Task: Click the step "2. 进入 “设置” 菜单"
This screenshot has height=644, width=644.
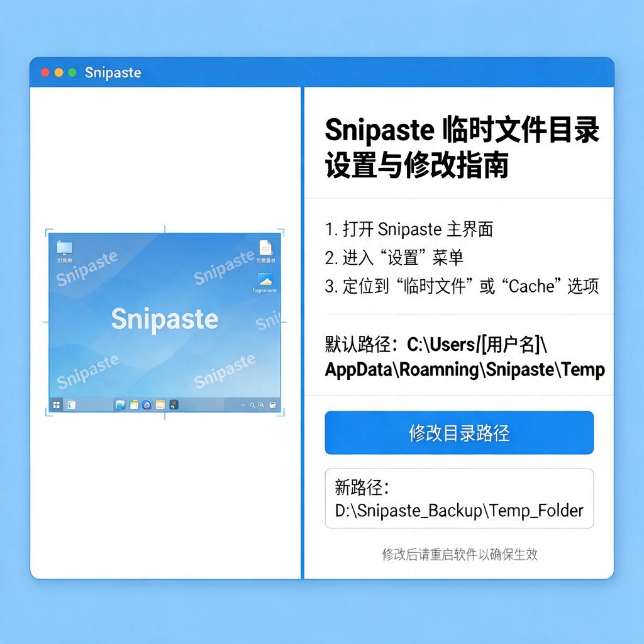Action: coord(394,258)
